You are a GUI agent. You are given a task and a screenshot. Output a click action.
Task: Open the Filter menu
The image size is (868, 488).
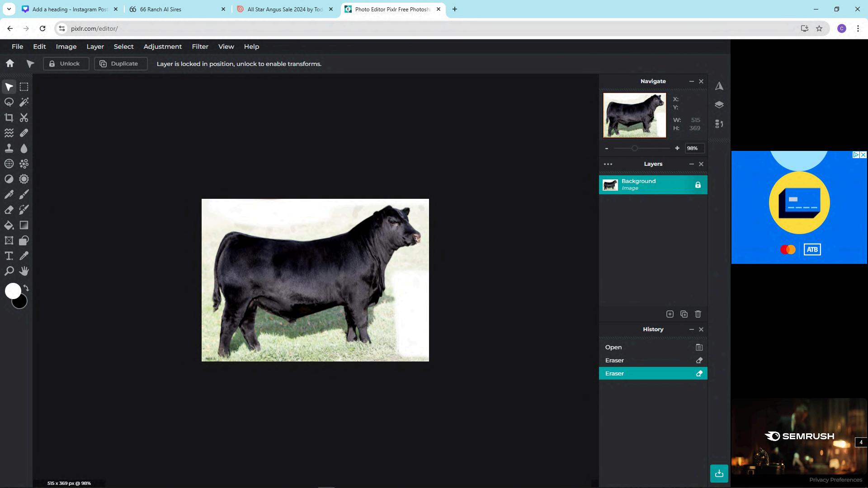(200, 47)
